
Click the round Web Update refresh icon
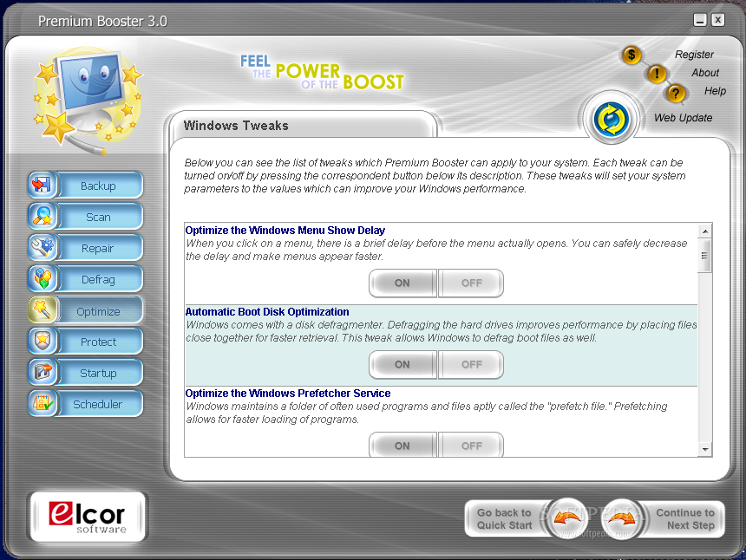pyautogui.click(x=612, y=119)
